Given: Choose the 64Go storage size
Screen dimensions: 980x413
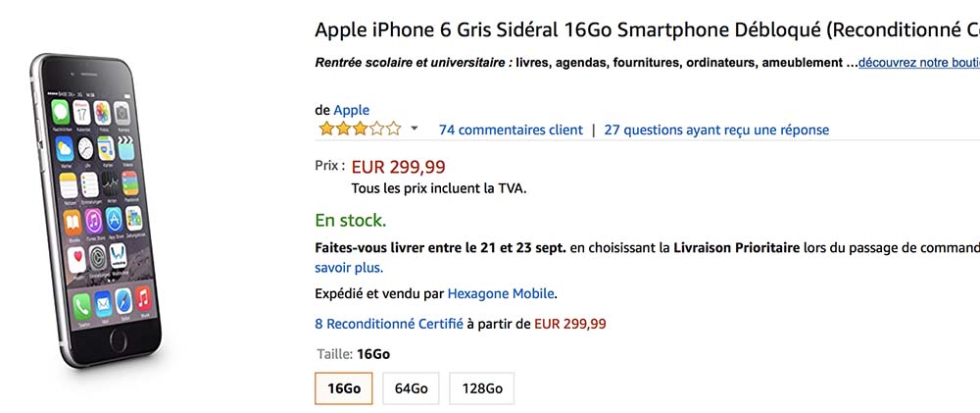Looking at the screenshot, I should point(412,387).
